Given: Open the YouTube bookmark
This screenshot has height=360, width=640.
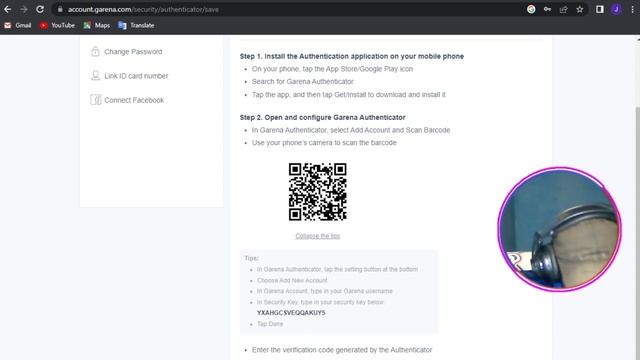Looking at the screenshot, I should tap(57, 25).
